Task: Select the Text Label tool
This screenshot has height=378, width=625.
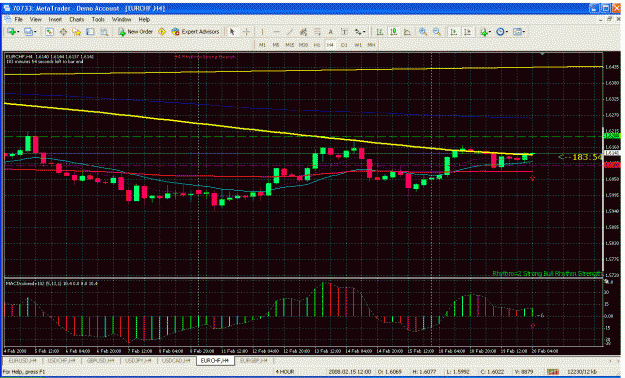Action: (x=344, y=32)
